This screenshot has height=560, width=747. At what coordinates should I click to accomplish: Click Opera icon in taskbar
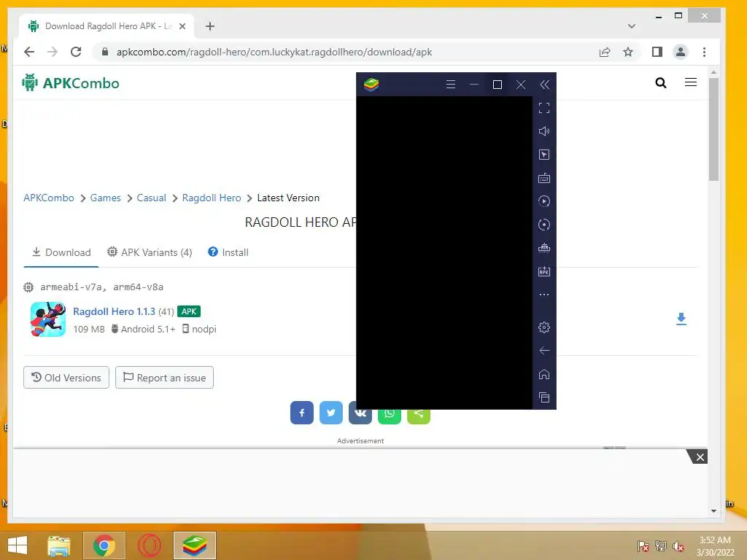(149, 545)
